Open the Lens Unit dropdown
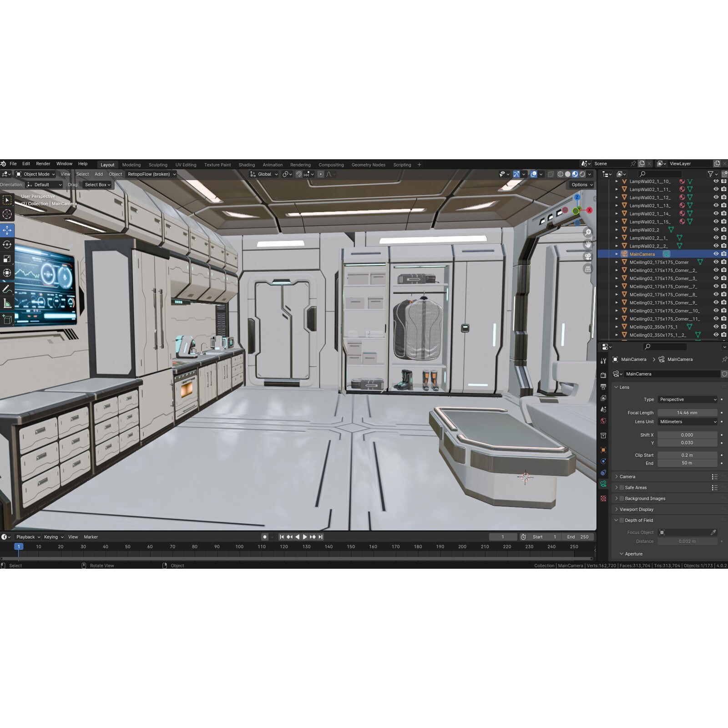The width and height of the screenshot is (728, 728). (x=687, y=422)
